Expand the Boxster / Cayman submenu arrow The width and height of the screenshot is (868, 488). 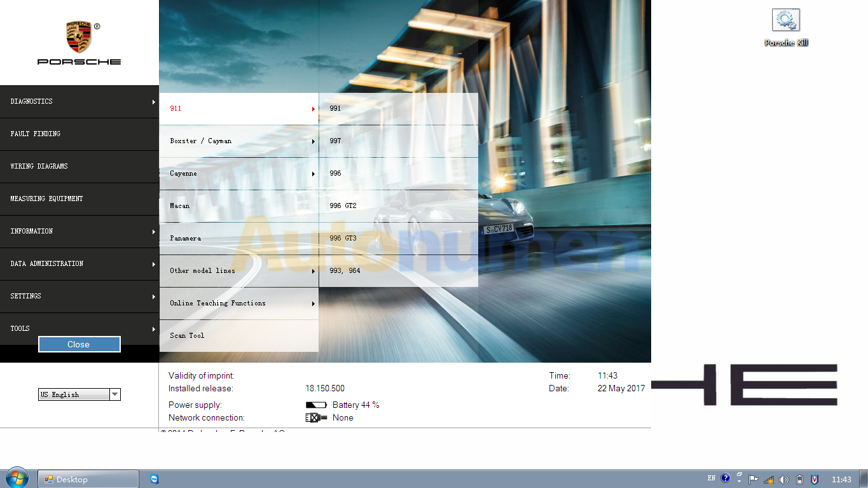tap(313, 141)
